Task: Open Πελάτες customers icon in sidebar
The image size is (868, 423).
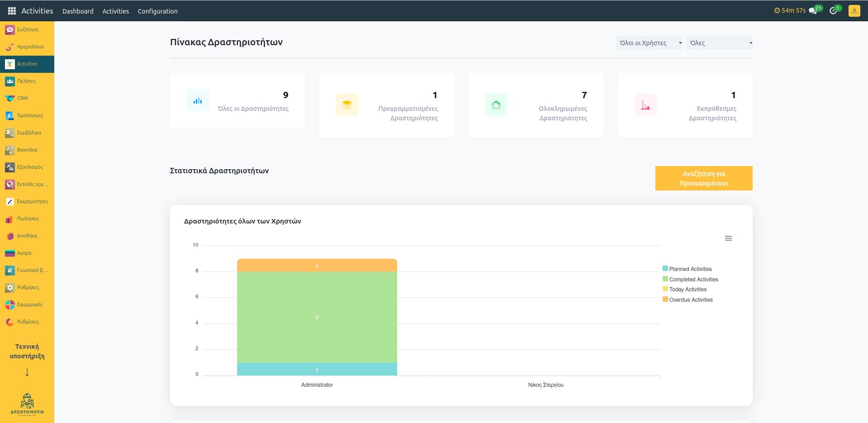Action: [10, 81]
